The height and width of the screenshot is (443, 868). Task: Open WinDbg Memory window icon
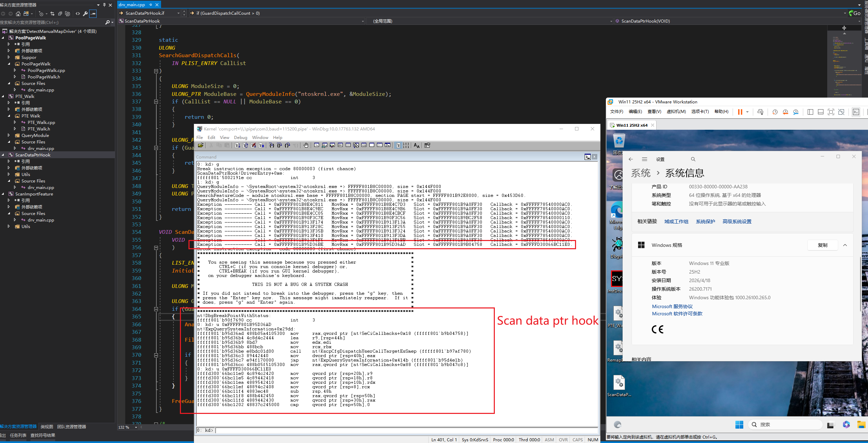pyautogui.click(x=348, y=145)
